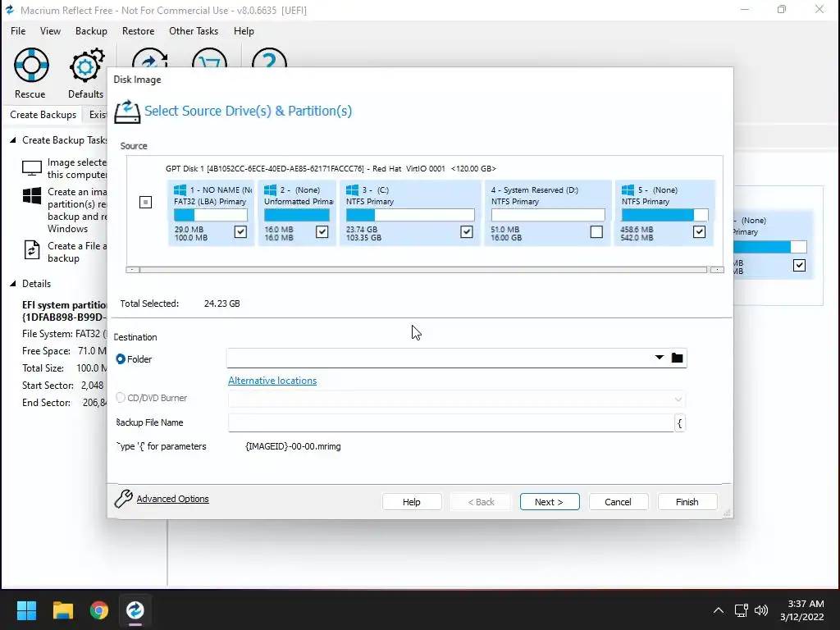Screen dimensions: 840x630
Task: Open the volume tray icon
Action: coord(760,610)
